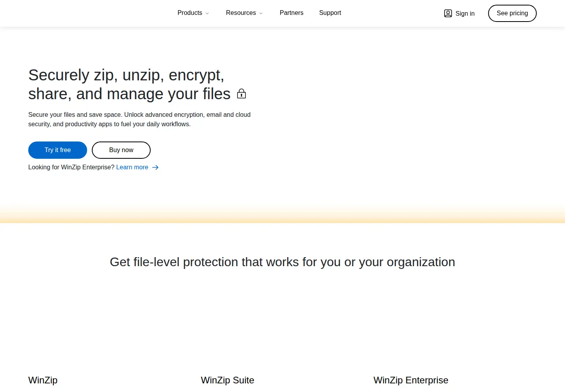Select the WinZip Suite product heading

pyautogui.click(x=228, y=380)
